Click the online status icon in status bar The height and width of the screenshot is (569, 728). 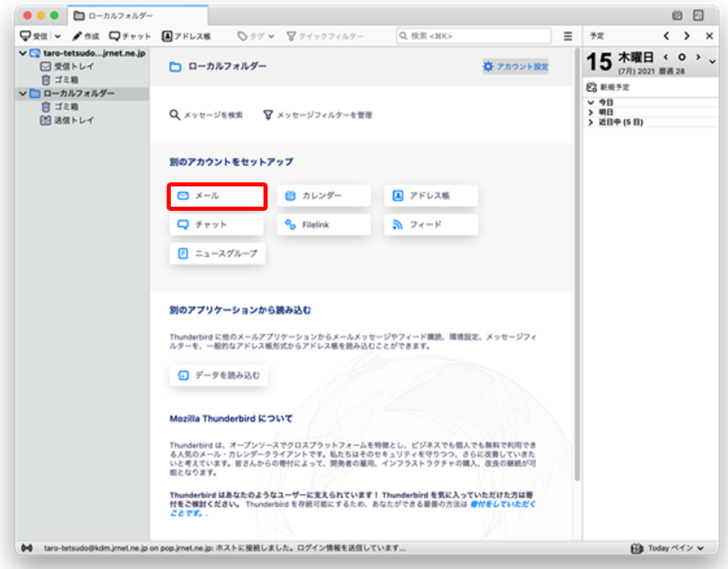point(27,548)
